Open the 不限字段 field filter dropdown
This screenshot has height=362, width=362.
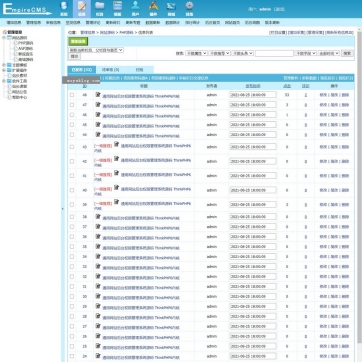point(306,53)
